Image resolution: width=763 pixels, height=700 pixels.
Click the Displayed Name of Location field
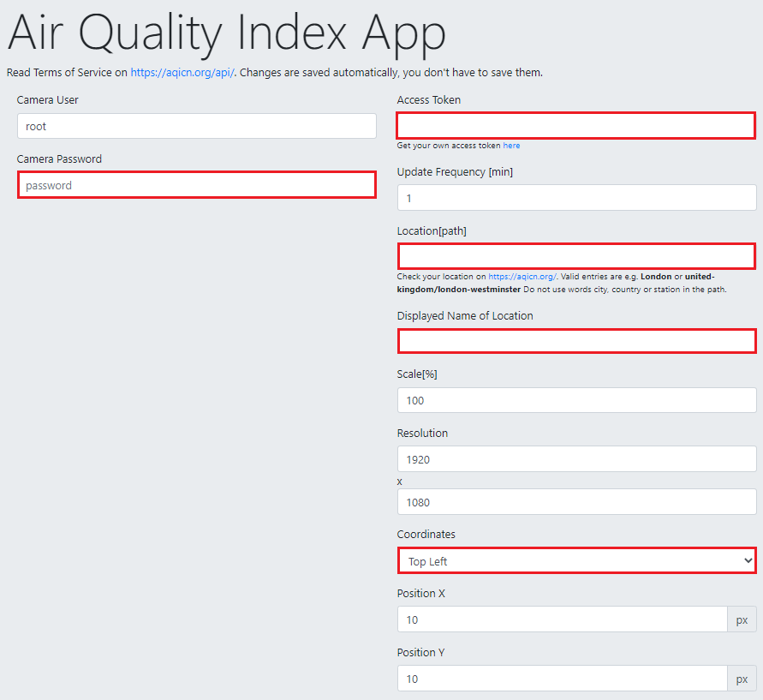point(576,341)
